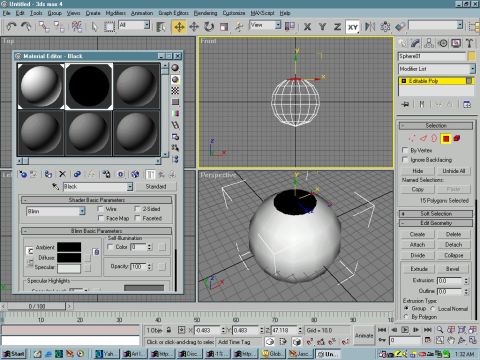This screenshot has width=480, height=360.
Task: Activate the Select and Uniform Scale tool
Action: point(224,27)
